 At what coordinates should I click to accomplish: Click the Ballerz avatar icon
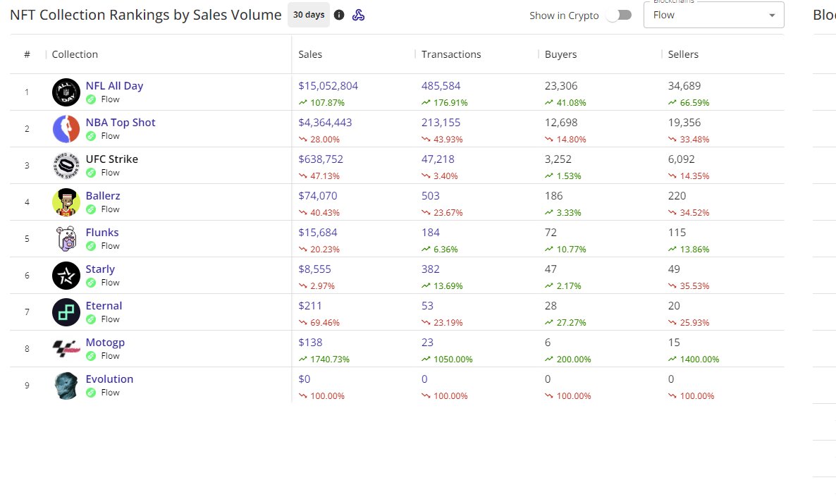[x=66, y=203]
